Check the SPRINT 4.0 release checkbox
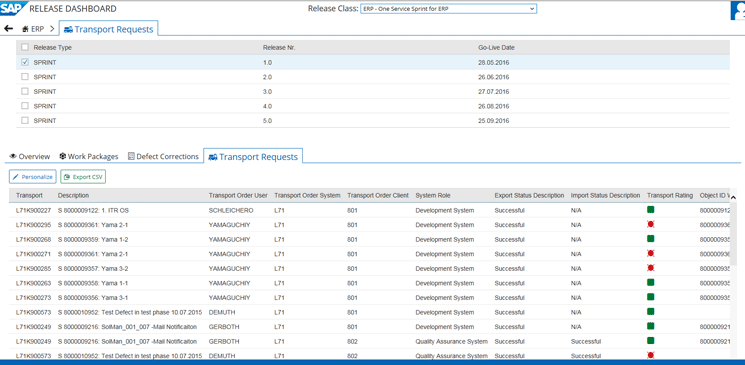Viewport: 745px width, 365px height. (25, 106)
